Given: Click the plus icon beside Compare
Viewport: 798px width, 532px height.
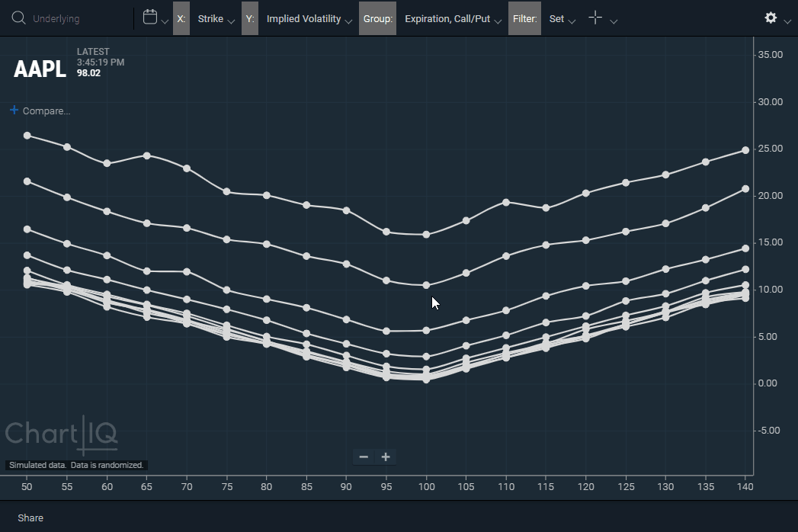Looking at the screenshot, I should (14, 110).
